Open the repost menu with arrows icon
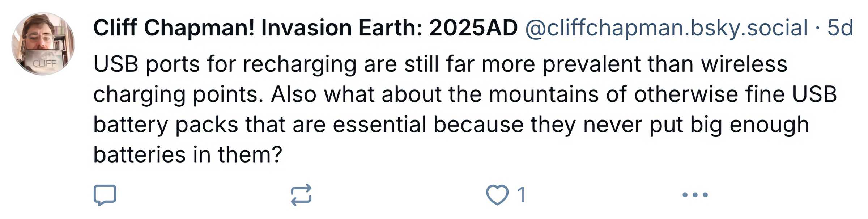 click(301, 195)
